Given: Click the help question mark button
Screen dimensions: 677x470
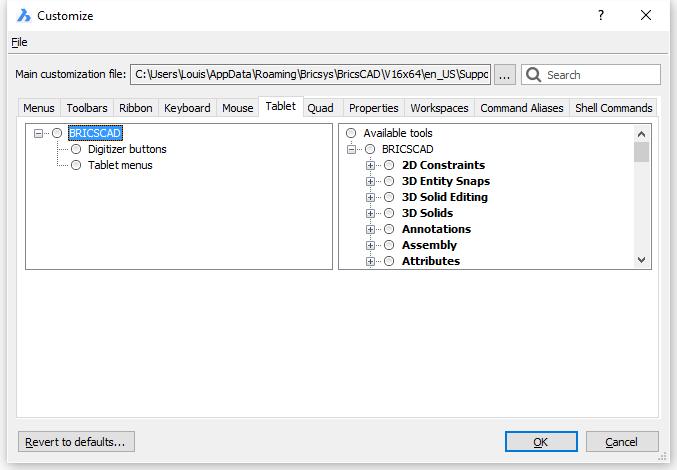Looking at the screenshot, I should click(x=601, y=16).
